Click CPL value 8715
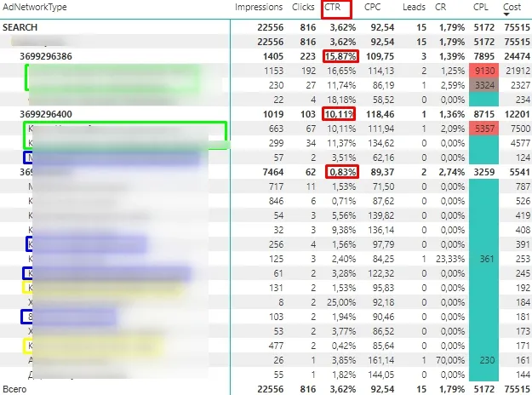Screen dimensions: 532x395 point(484,114)
